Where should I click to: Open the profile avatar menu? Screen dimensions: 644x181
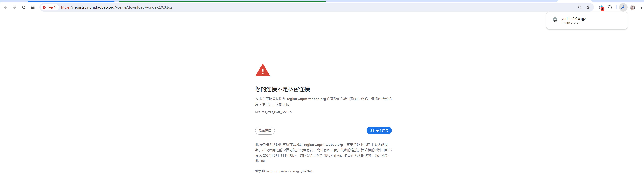point(633,7)
